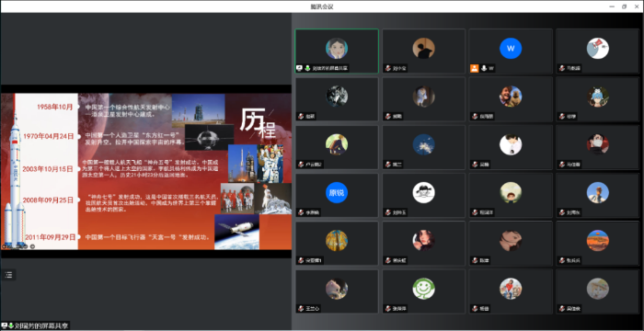Select the 3D cartoon character avatar of 王兰心
644x331 pixels.
(337, 289)
